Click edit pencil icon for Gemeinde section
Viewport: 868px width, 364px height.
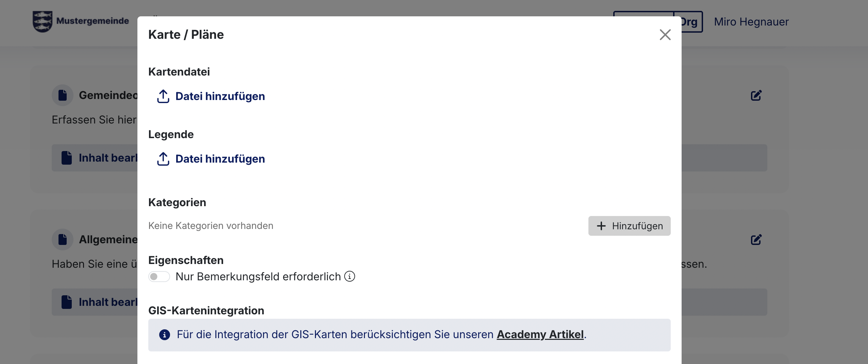pos(756,95)
